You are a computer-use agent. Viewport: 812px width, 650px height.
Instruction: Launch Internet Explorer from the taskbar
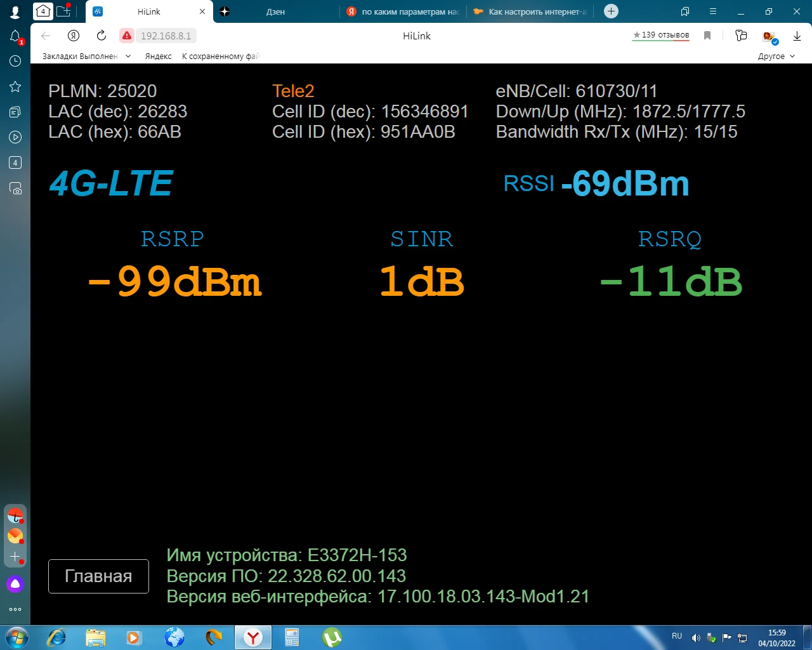click(56, 637)
